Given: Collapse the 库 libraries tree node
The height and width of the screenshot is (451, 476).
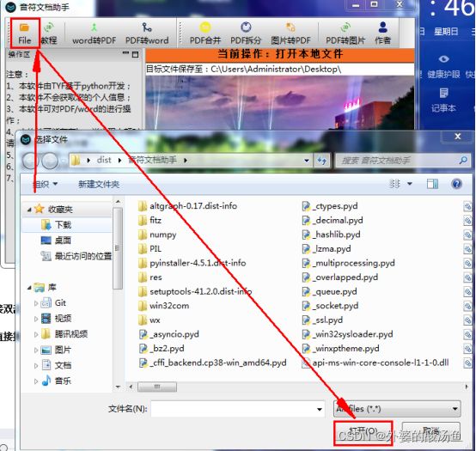Looking at the screenshot, I should coord(29,287).
